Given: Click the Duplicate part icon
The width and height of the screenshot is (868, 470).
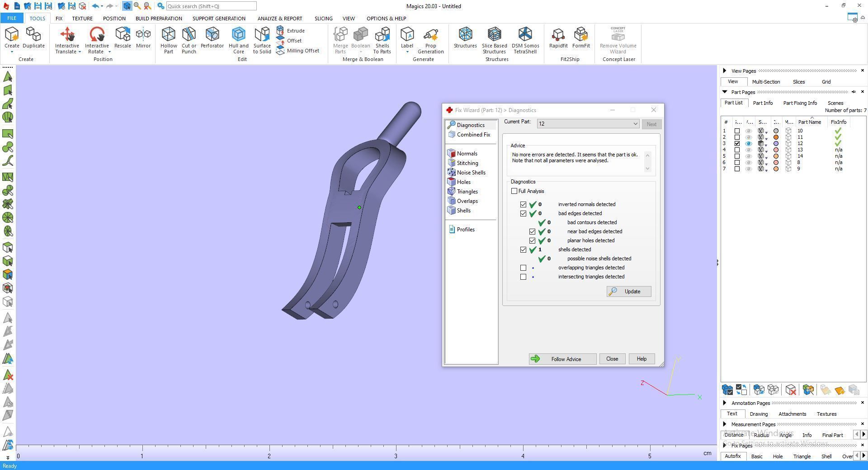Looking at the screenshot, I should (x=33, y=38).
